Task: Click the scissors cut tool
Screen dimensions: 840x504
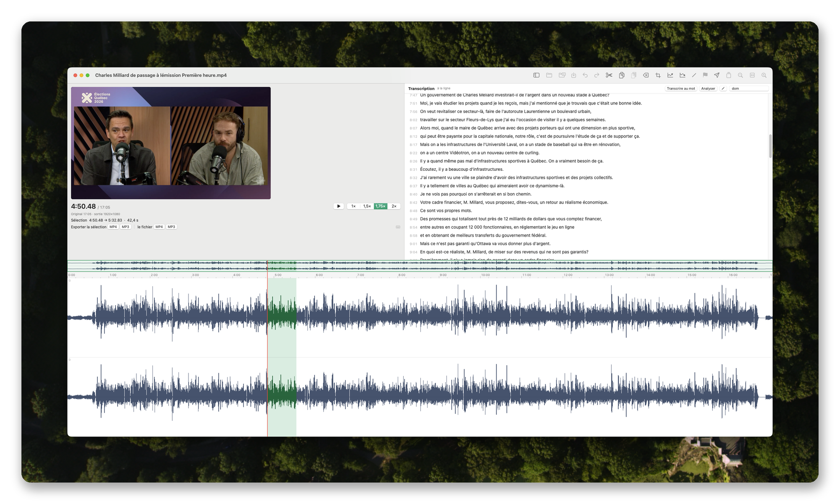Action: pos(609,76)
